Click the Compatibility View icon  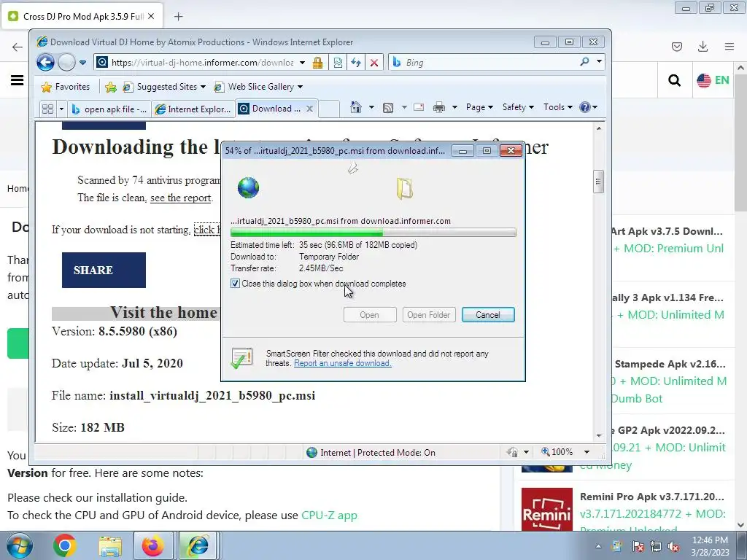coord(338,63)
